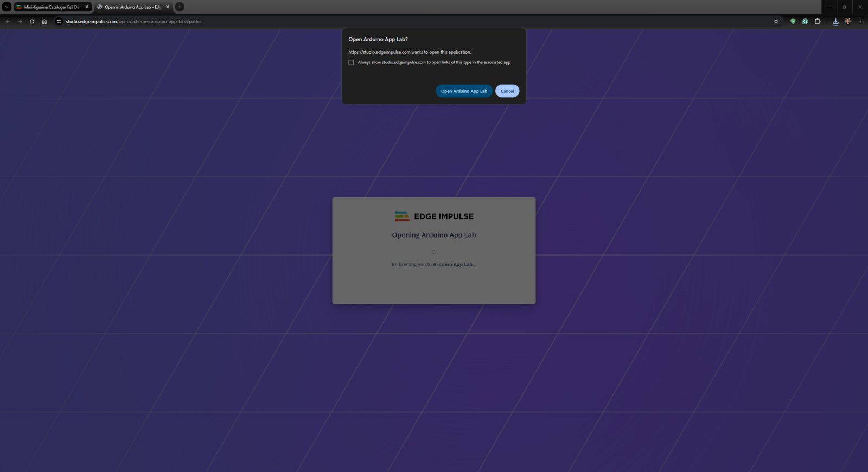Go forward to the next page
This screenshot has height=472, width=868.
click(x=20, y=22)
